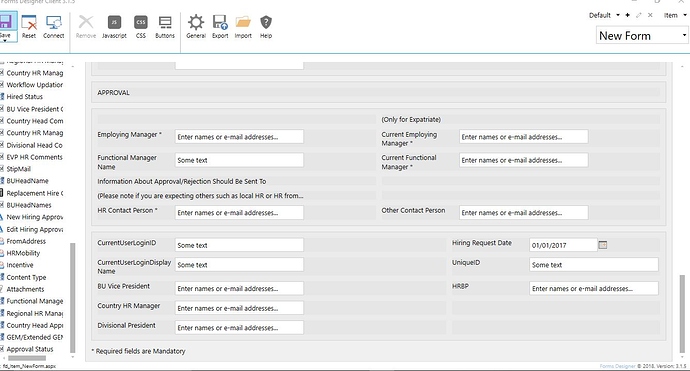Click the Save icon in toolbar
The height and width of the screenshot is (371, 690).
(5, 22)
